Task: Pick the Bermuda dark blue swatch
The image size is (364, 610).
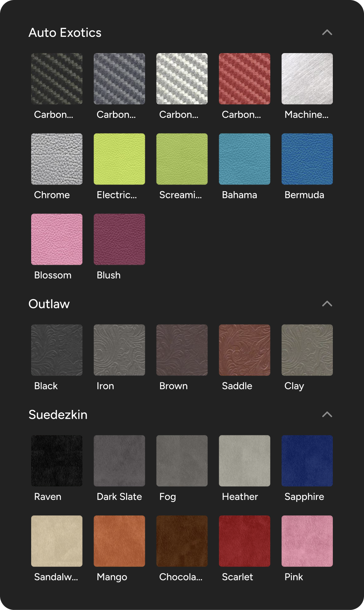Action: coord(307,159)
